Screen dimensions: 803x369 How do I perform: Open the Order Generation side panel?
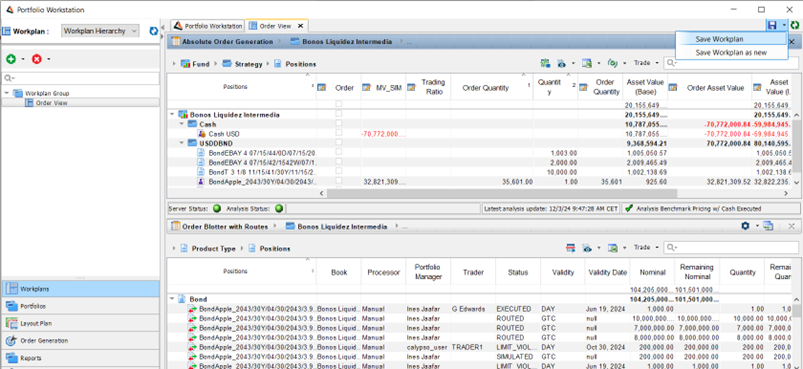80,340
